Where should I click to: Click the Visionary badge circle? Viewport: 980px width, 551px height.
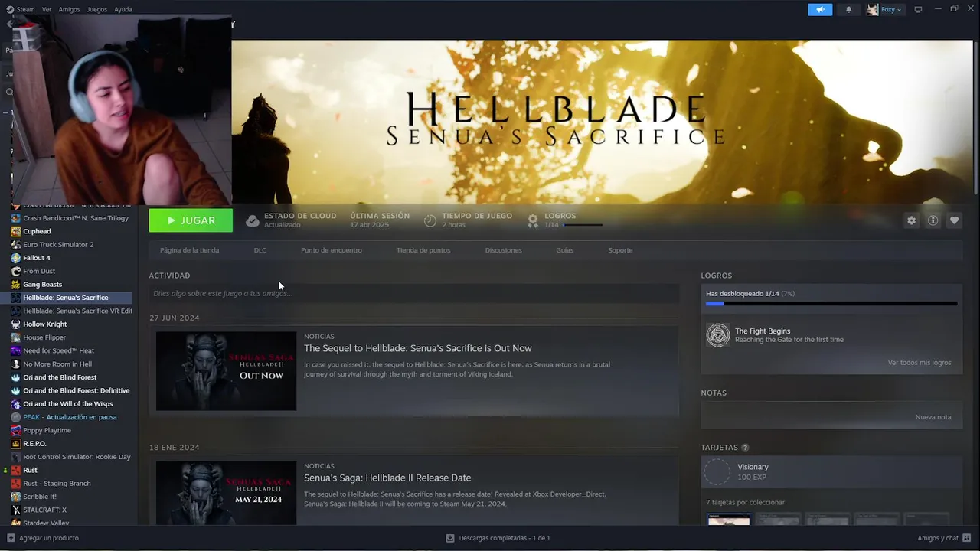717,472
